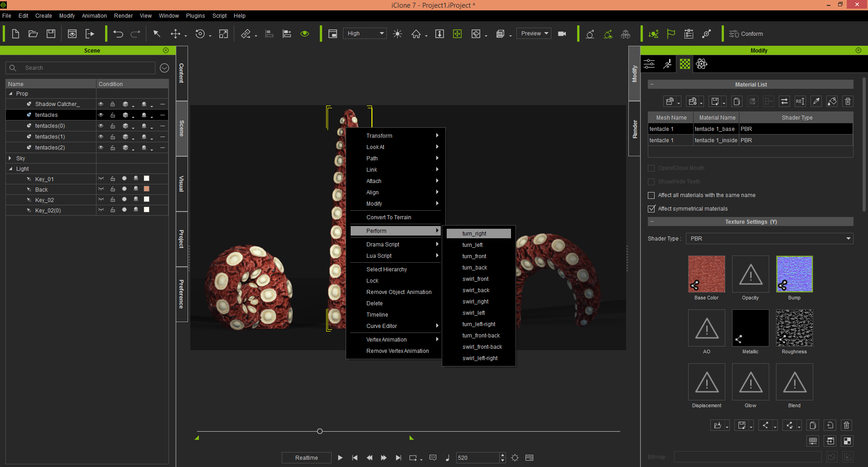The image size is (868, 467).
Task: Undo the last action
Action: 118,34
